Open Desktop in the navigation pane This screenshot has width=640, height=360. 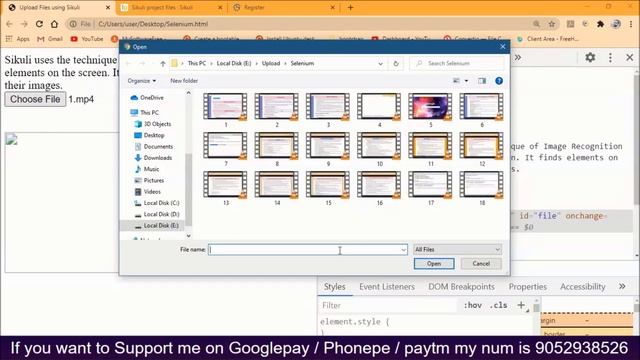pos(154,135)
